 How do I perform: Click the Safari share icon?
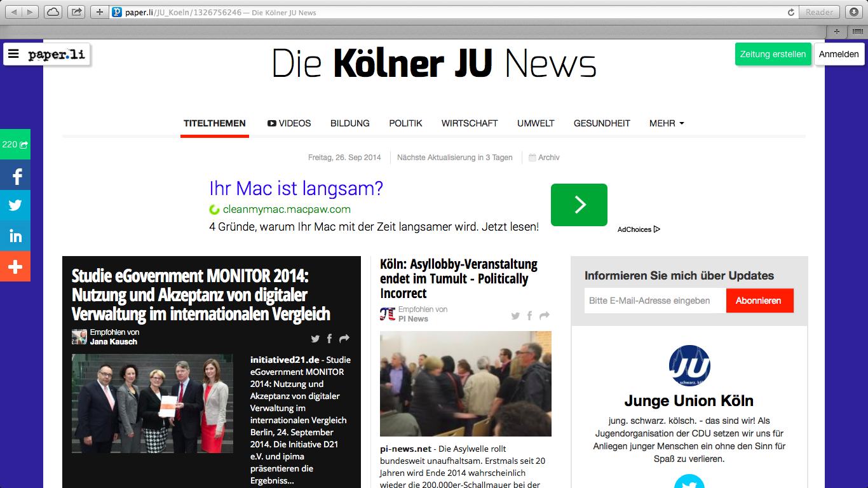76,12
